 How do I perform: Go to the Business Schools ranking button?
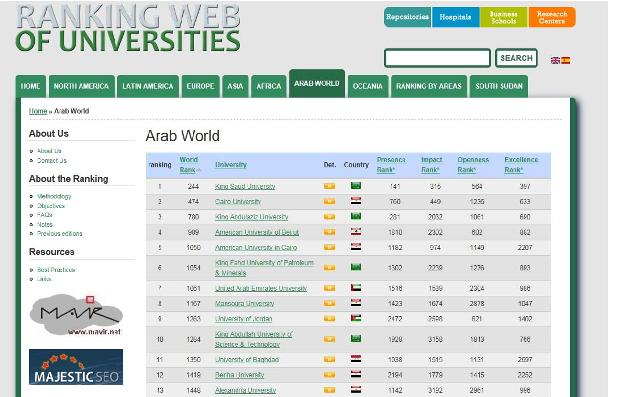(x=504, y=17)
